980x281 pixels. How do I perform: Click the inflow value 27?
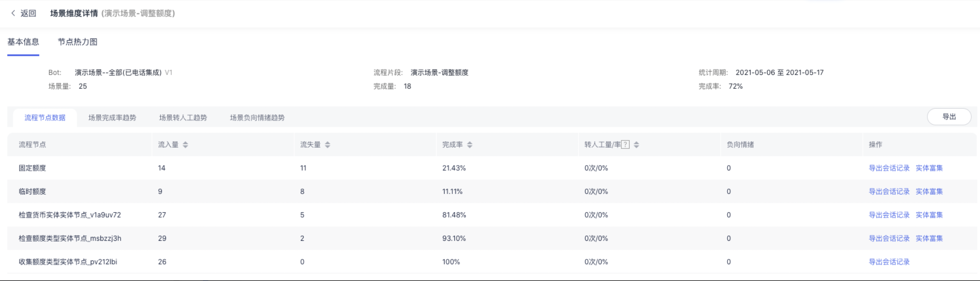click(x=162, y=215)
